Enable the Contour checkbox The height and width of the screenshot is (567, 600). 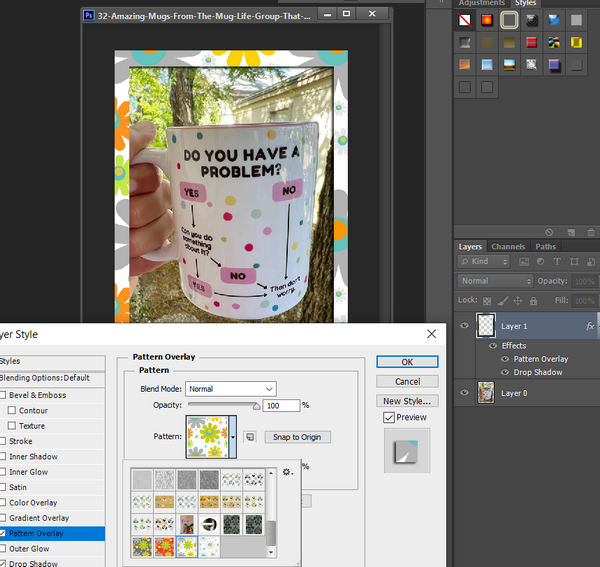tap(12, 410)
